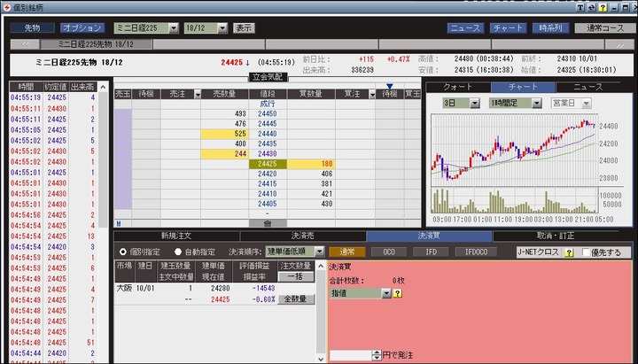The image size is (638, 364).
Task: Select the OCO order mode
Action: tap(389, 252)
